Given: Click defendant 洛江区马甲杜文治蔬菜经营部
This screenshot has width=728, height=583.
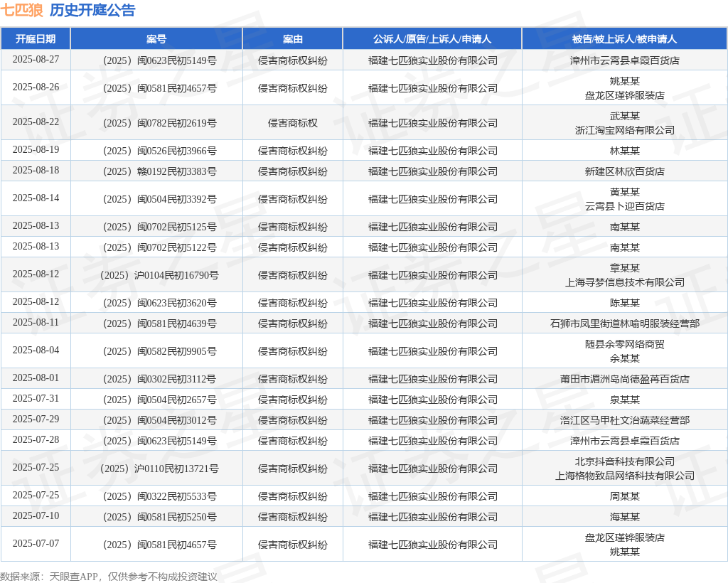Looking at the screenshot, I should [624, 420].
